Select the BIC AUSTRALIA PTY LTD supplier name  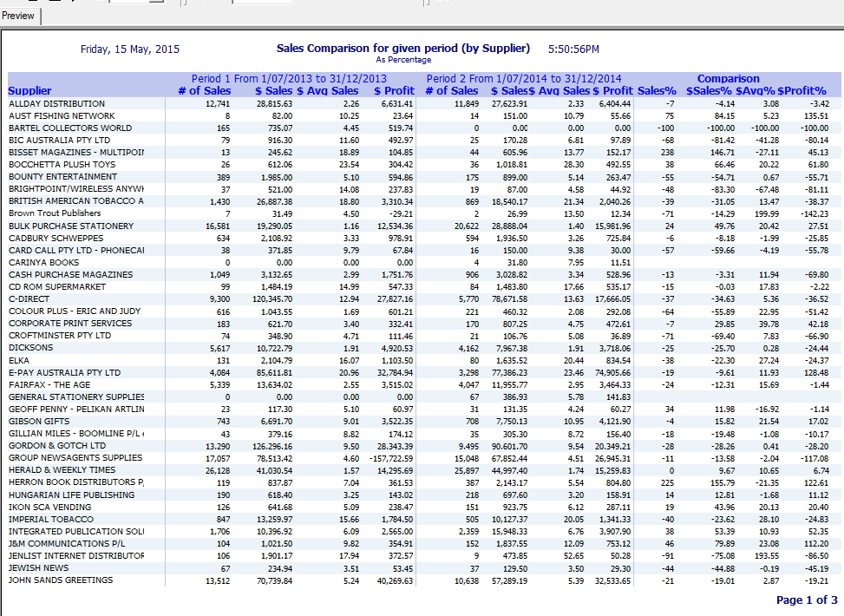click(x=59, y=140)
